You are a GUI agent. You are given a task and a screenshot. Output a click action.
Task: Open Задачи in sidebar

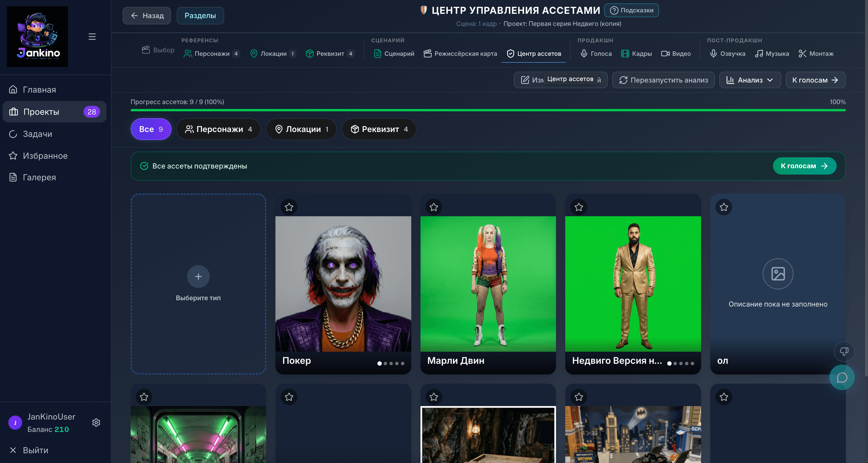point(55,134)
